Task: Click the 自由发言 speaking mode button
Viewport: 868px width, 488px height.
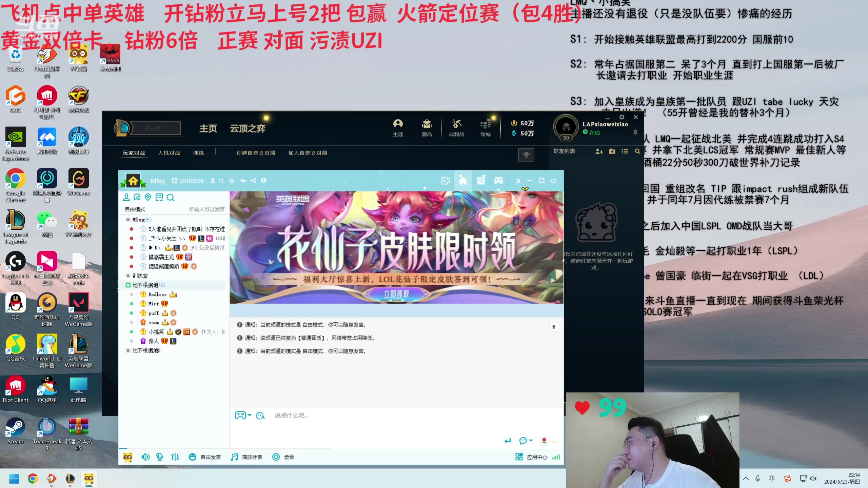Action: (204, 457)
